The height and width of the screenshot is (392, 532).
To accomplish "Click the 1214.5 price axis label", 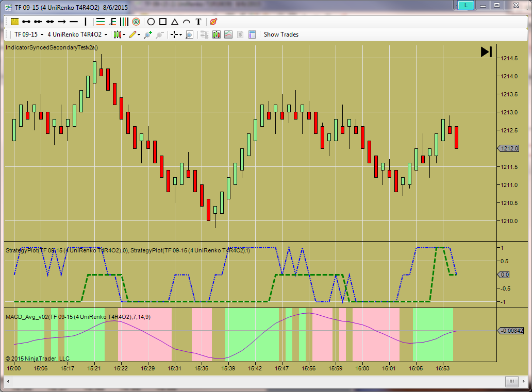I will (509, 58).
